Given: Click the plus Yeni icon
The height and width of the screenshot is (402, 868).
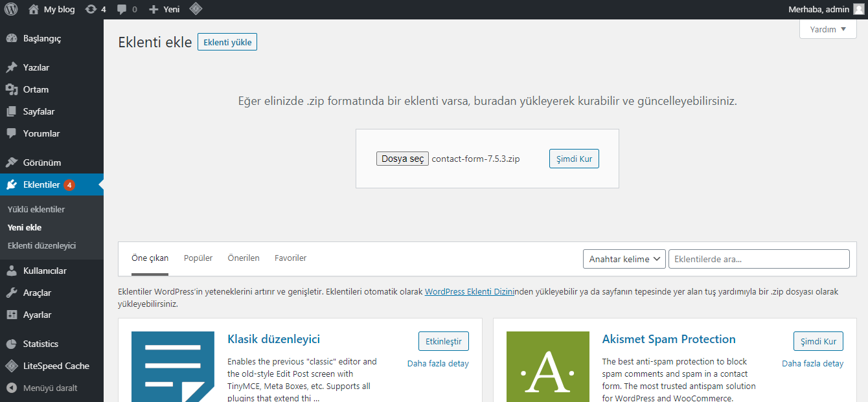Looking at the screenshot, I should (x=154, y=10).
